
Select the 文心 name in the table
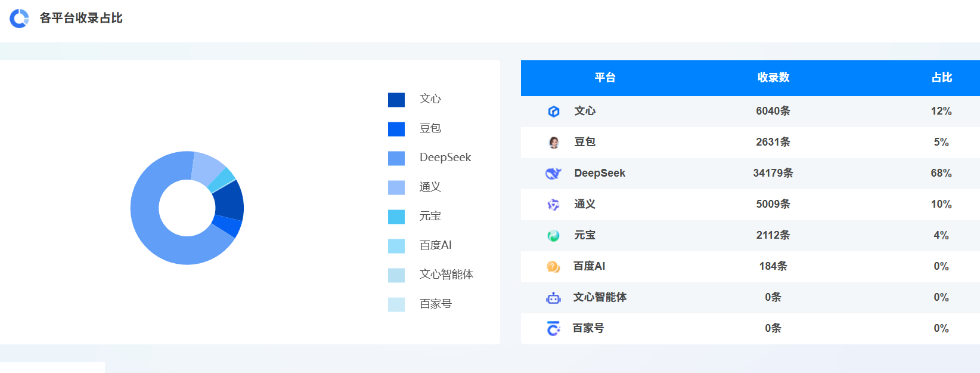pyautogui.click(x=585, y=111)
